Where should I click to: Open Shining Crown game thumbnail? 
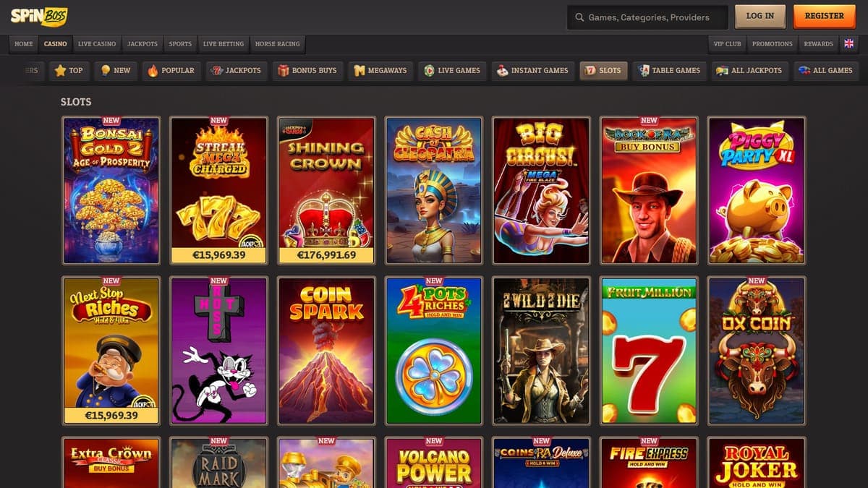[x=326, y=191]
